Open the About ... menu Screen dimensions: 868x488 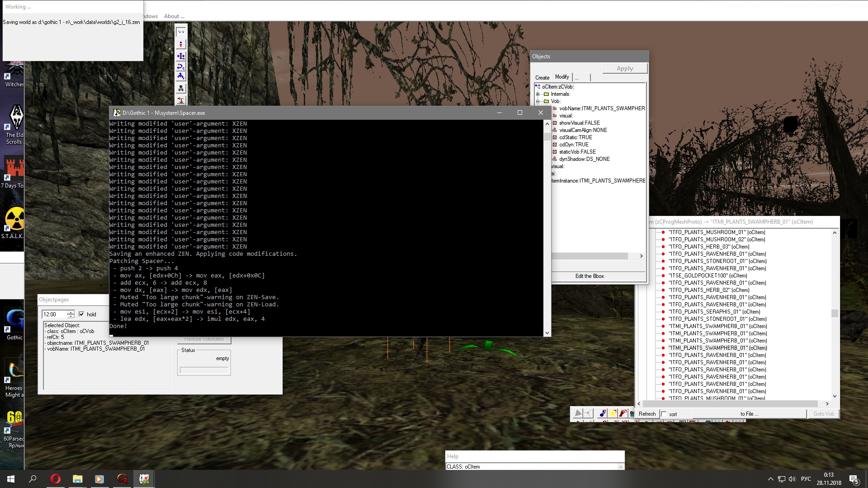tap(174, 16)
